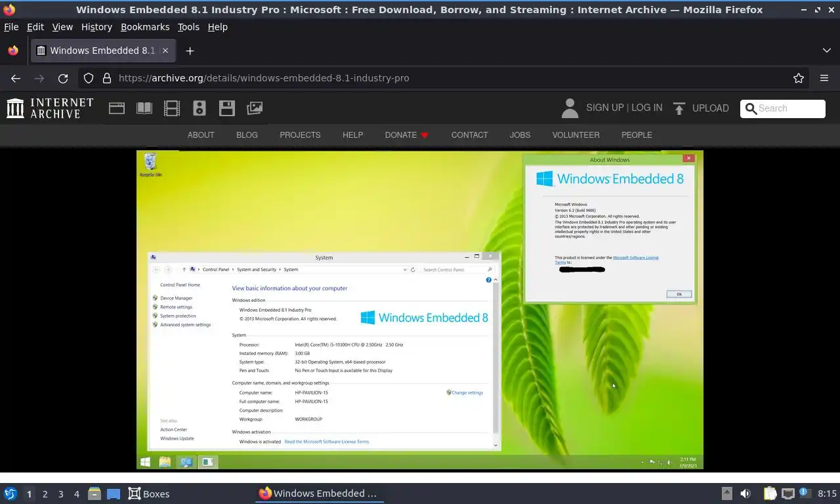Open the tracking protection shield icon
The width and height of the screenshot is (840, 504).
89,78
